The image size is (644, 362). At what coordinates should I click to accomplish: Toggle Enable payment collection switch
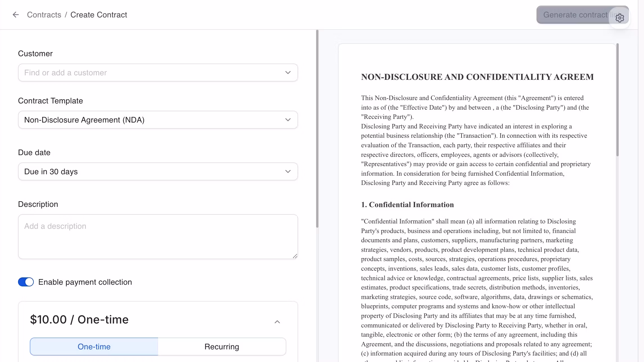pos(26,282)
